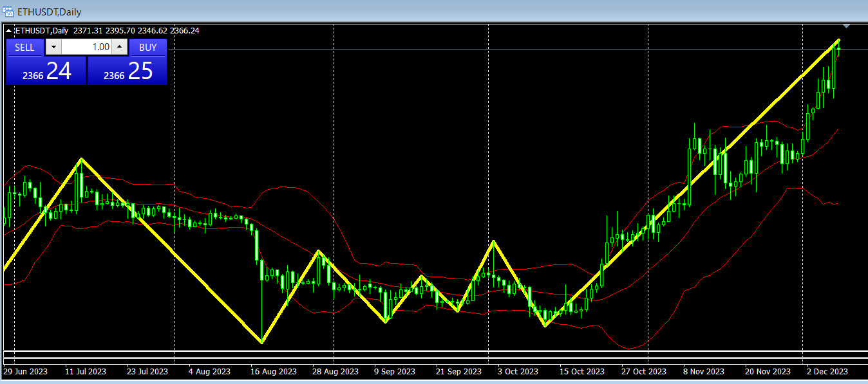This screenshot has width=868, height=384.
Task: Click the 16 Aug 2023 date label
Action: [274, 372]
